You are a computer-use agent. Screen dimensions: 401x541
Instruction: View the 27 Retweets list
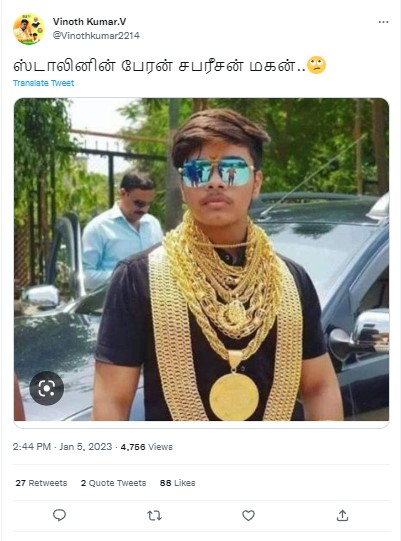[x=41, y=483]
